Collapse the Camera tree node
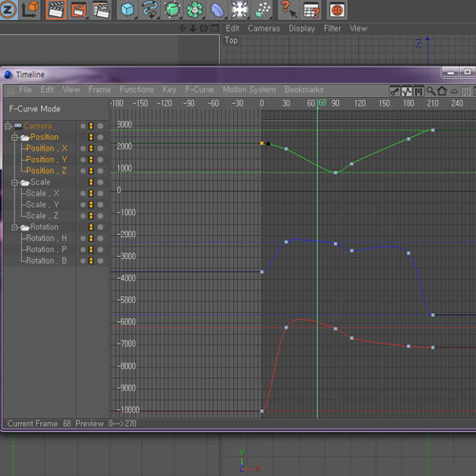The width and height of the screenshot is (476, 476). click(x=8, y=126)
